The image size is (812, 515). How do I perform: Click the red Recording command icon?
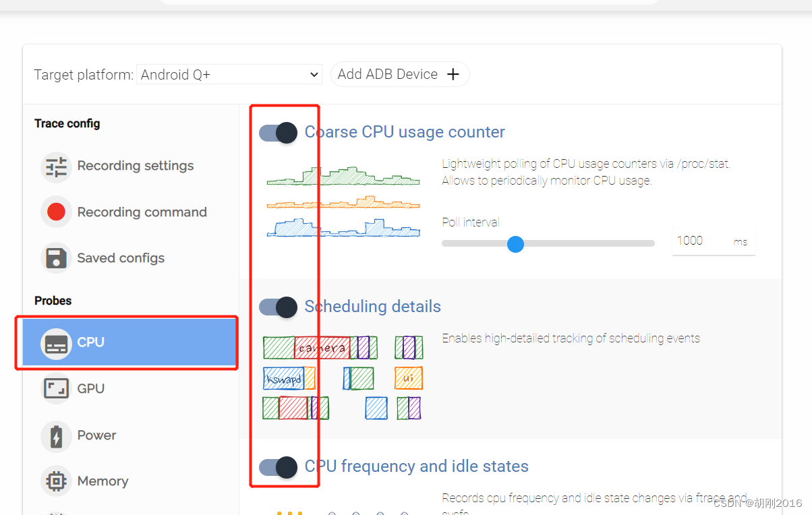56,212
